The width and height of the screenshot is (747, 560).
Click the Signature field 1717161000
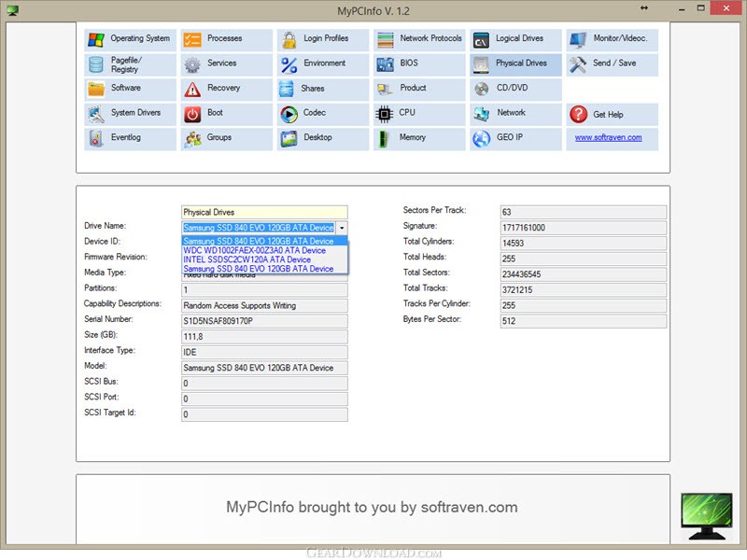[583, 228]
